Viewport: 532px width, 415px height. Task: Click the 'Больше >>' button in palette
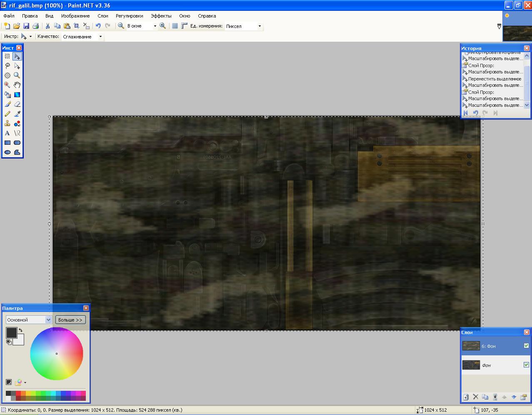point(70,320)
